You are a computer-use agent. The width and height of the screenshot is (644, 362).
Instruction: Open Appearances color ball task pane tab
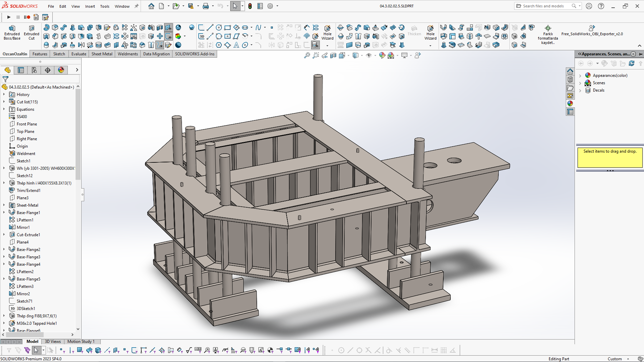(x=570, y=104)
